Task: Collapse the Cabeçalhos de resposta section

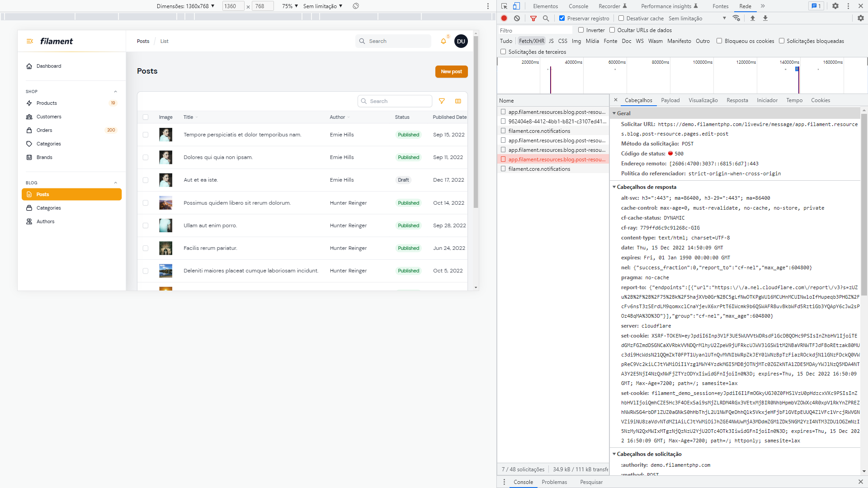Action: (x=614, y=187)
